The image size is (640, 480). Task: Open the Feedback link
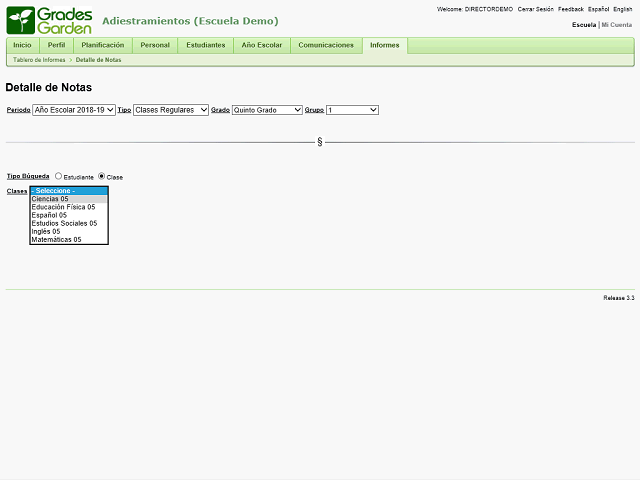pyautogui.click(x=571, y=9)
